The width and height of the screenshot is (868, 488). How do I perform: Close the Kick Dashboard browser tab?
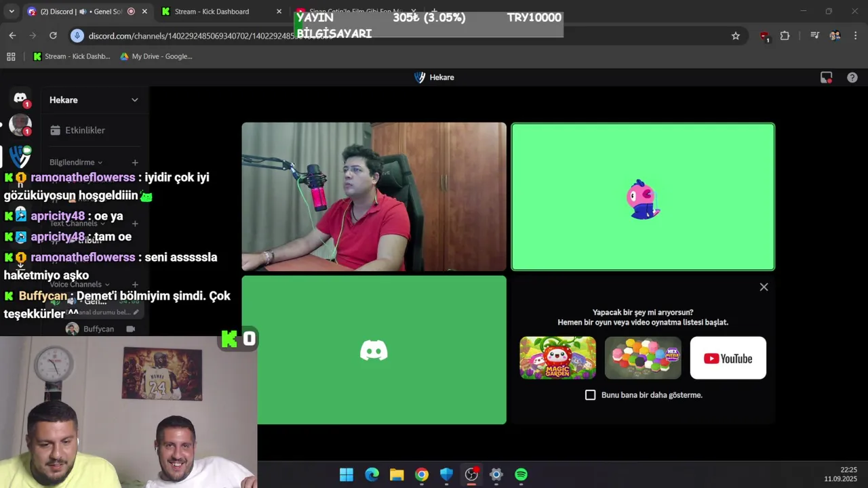279,12
